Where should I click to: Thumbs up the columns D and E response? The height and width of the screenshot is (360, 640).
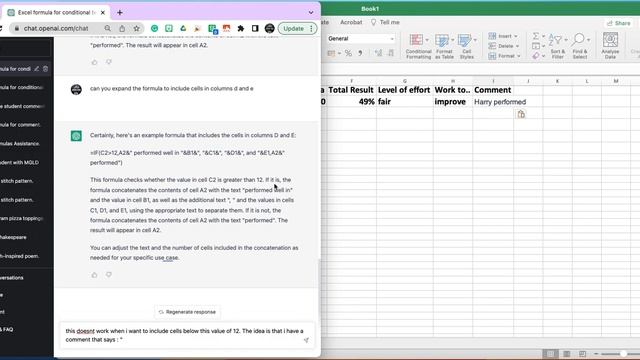(x=94, y=275)
